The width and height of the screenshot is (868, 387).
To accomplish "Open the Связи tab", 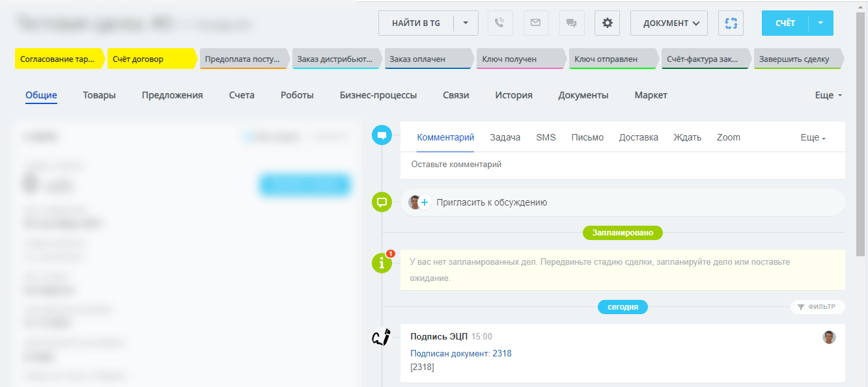I will [x=456, y=95].
